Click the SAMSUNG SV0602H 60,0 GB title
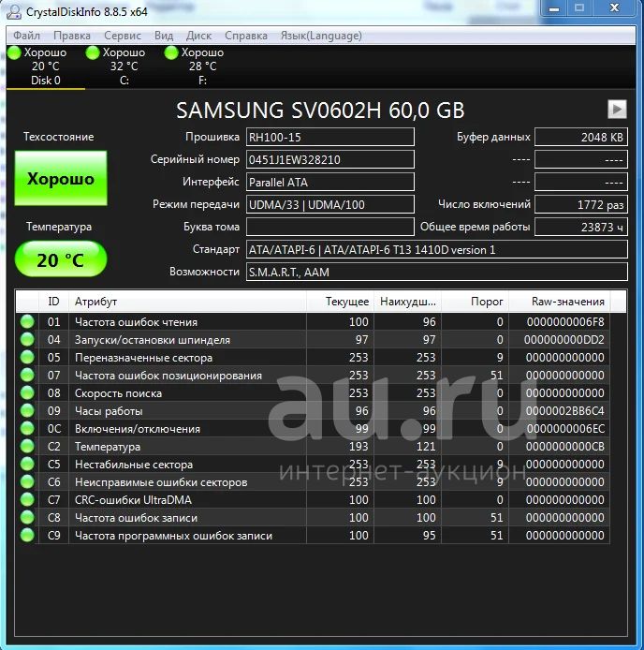644x650 pixels. tap(320, 111)
